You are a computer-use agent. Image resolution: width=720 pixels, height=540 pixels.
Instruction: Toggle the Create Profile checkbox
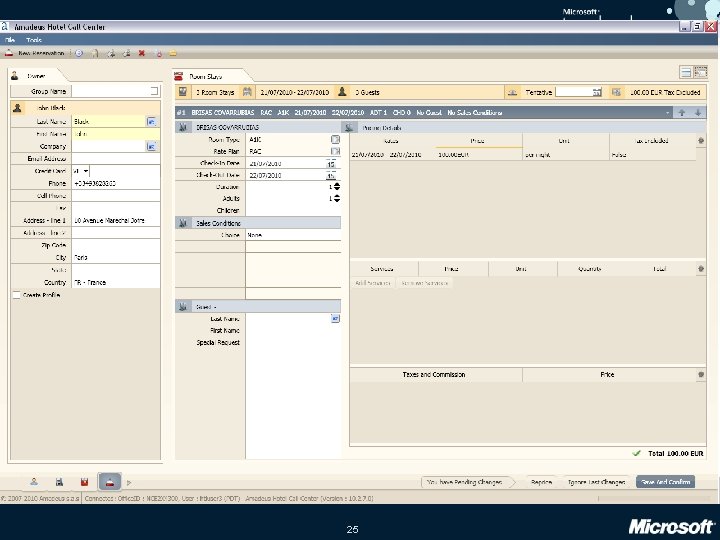point(17,295)
